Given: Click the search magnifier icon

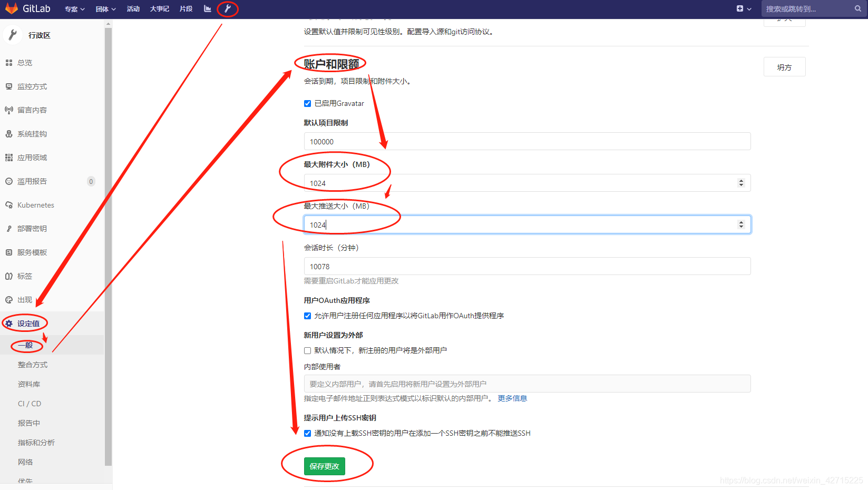Looking at the screenshot, I should 858,8.
